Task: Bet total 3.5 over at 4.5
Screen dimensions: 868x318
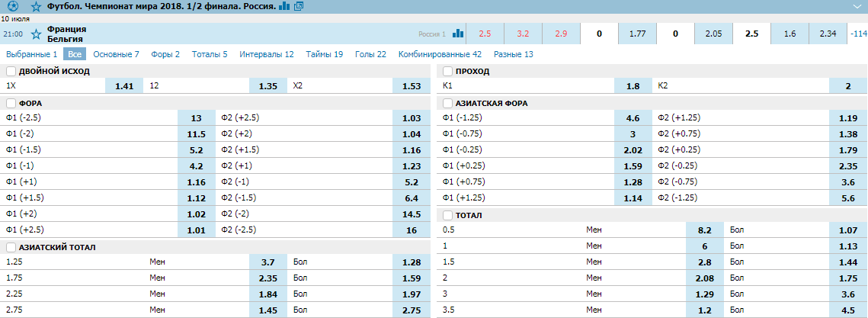Action: [x=849, y=310]
